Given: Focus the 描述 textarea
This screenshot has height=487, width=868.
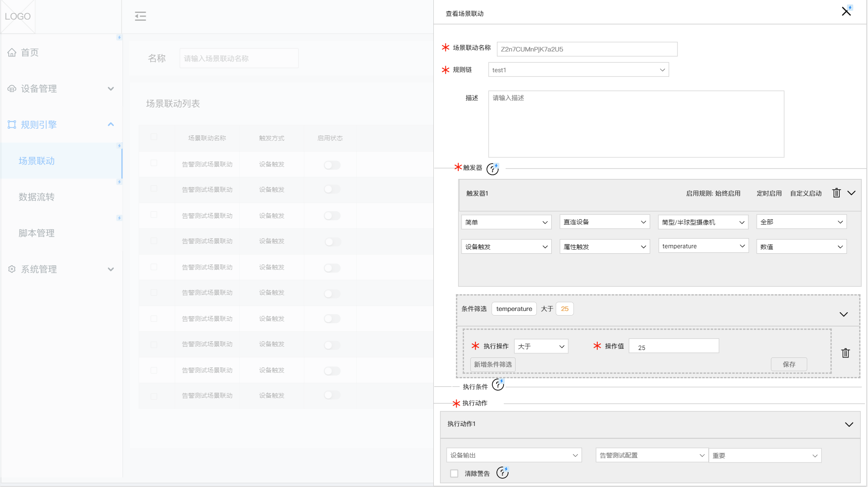Looking at the screenshot, I should tap(636, 124).
